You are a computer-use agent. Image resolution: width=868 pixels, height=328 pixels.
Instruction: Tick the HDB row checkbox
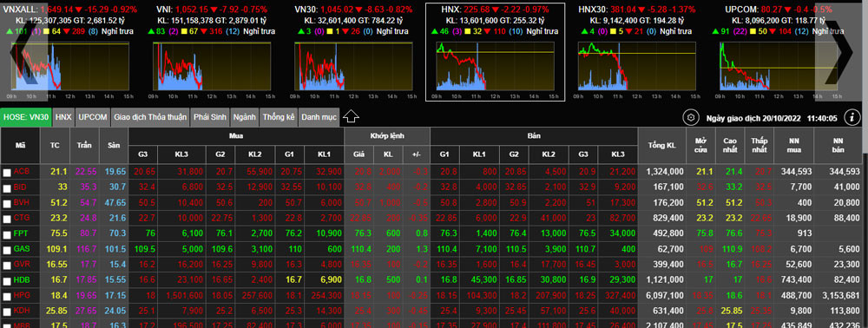[x=7, y=281]
